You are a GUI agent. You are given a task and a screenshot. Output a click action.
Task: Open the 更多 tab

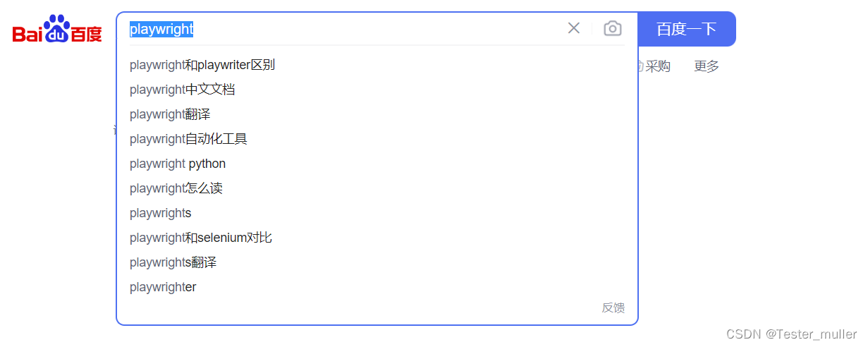pos(707,66)
